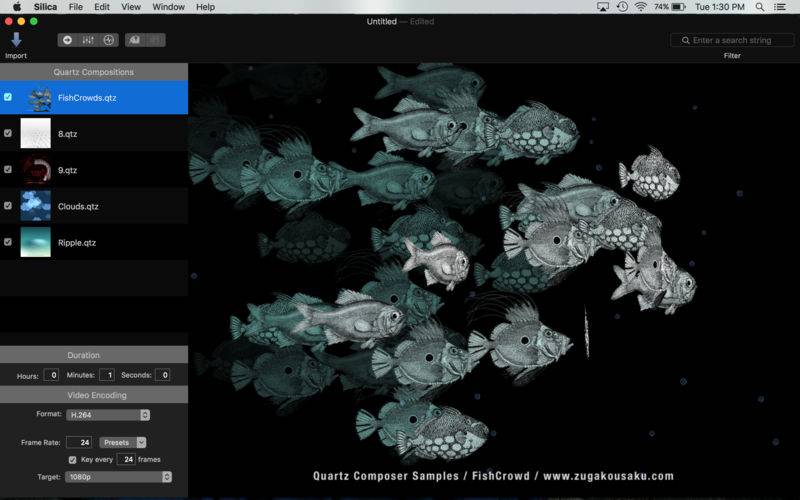Click the image view toolbar icon
Viewport: 800px width, 500px height.
pos(135,40)
